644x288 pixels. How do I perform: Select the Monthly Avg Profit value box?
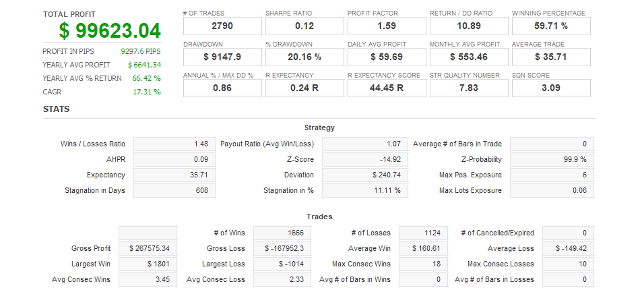click(x=469, y=57)
